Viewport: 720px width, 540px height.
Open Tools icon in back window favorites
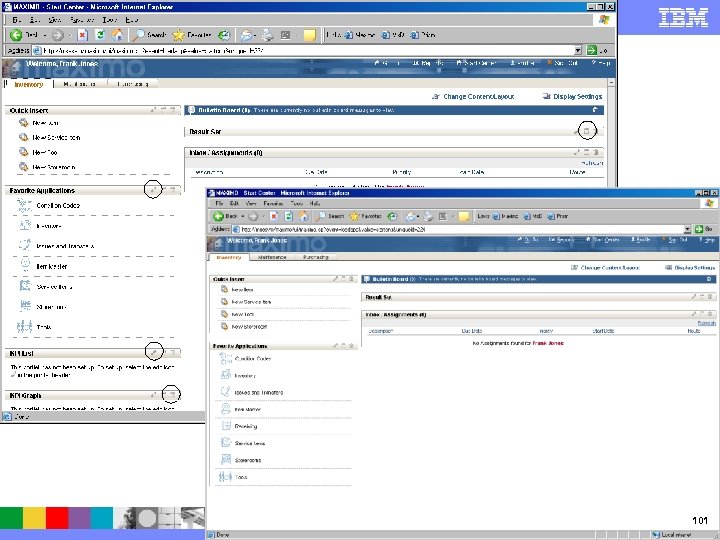(x=24, y=326)
